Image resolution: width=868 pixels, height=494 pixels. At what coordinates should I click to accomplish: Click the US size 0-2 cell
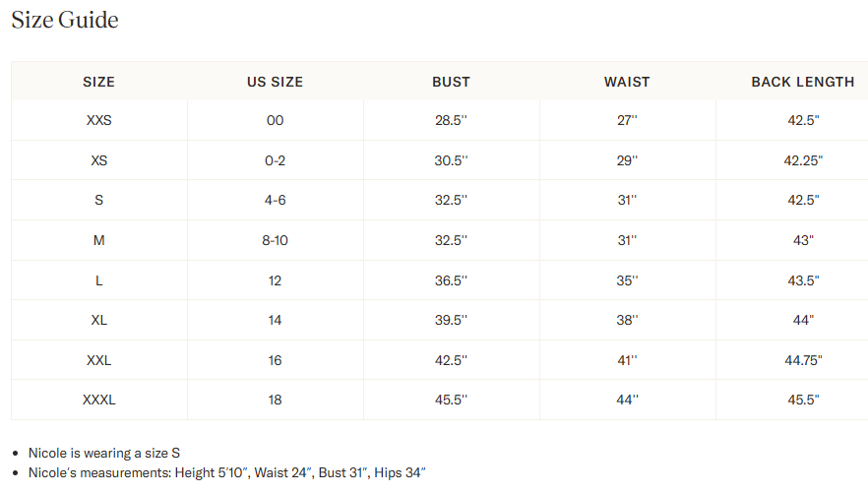click(x=275, y=160)
